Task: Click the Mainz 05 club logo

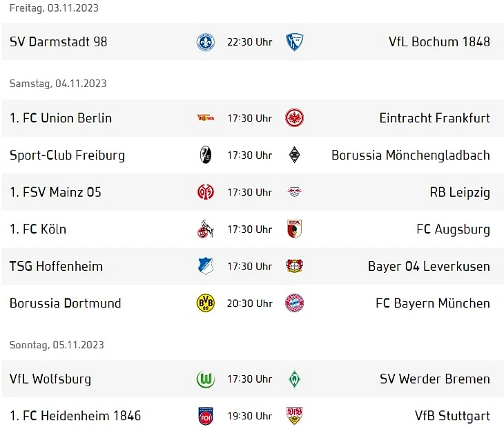Action: point(206,192)
